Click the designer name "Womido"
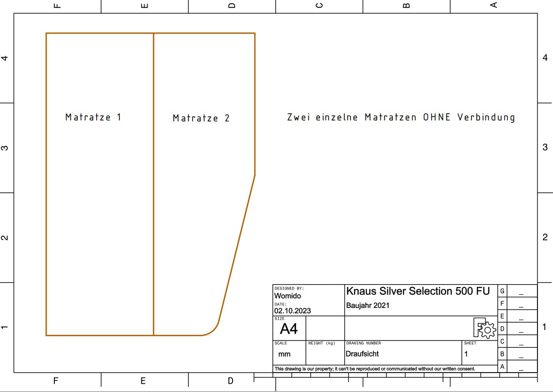The width and height of the screenshot is (553, 392). click(x=288, y=296)
